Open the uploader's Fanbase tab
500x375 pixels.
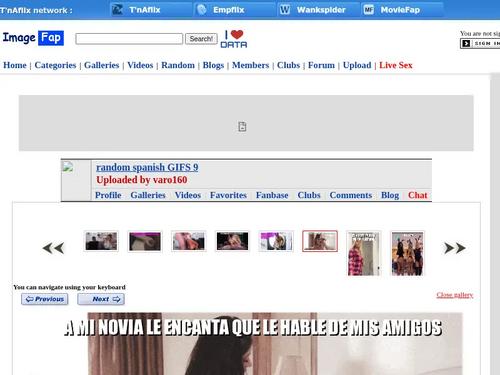tap(272, 195)
